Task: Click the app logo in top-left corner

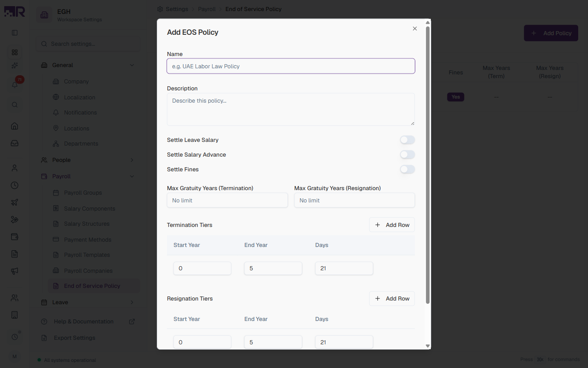Action: pos(15,12)
